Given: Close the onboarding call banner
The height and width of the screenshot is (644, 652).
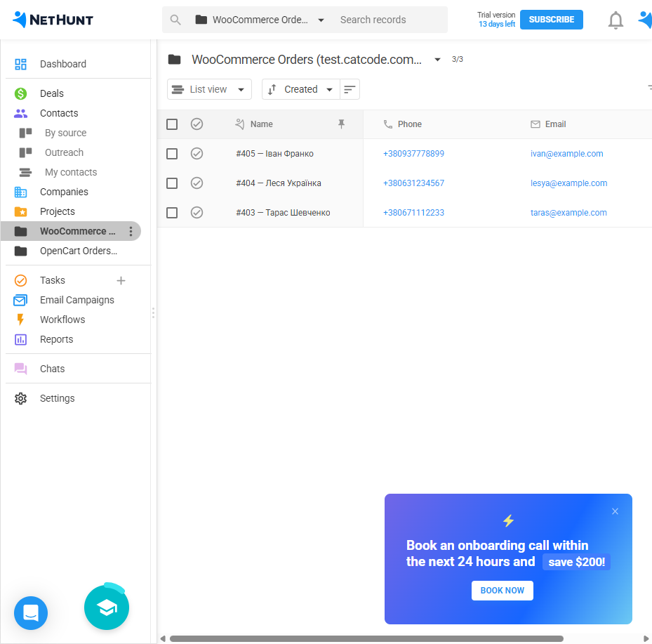Looking at the screenshot, I should click(615, 511).
